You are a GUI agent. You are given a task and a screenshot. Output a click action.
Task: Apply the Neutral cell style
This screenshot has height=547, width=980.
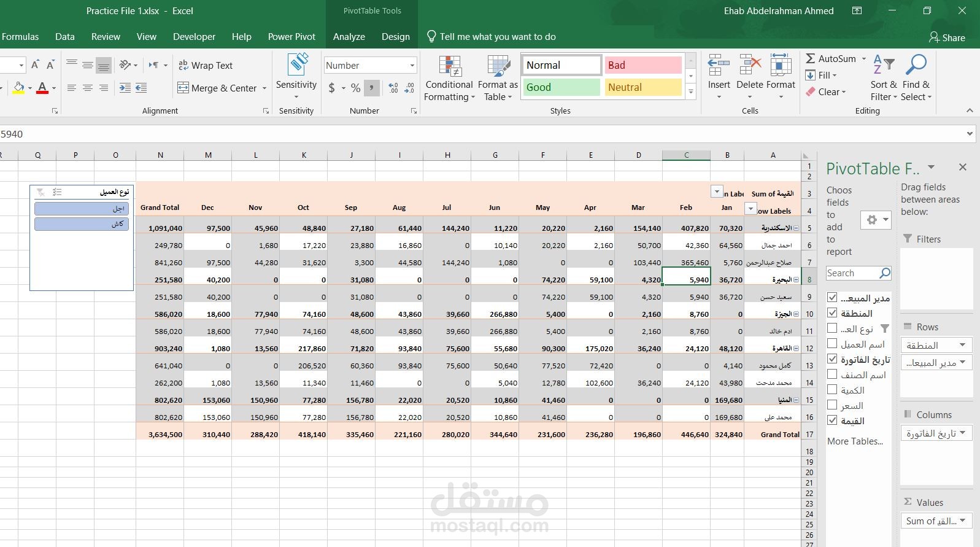(x=642, y=87)
